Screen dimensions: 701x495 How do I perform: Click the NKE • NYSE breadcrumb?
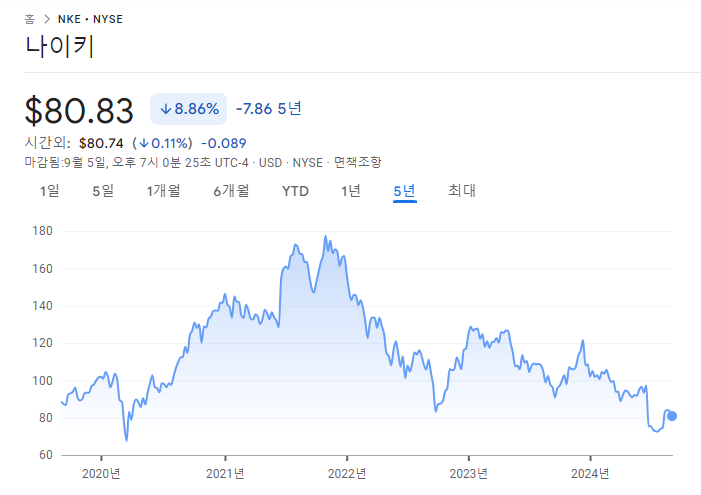click(x=90, y=19)
